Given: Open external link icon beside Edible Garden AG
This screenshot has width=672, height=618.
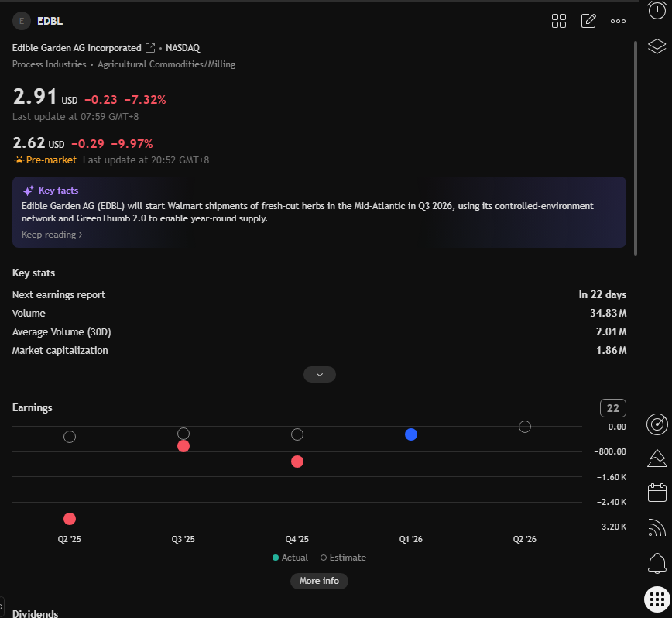Looking at the screenshot, I should click(x=150, y=48).
